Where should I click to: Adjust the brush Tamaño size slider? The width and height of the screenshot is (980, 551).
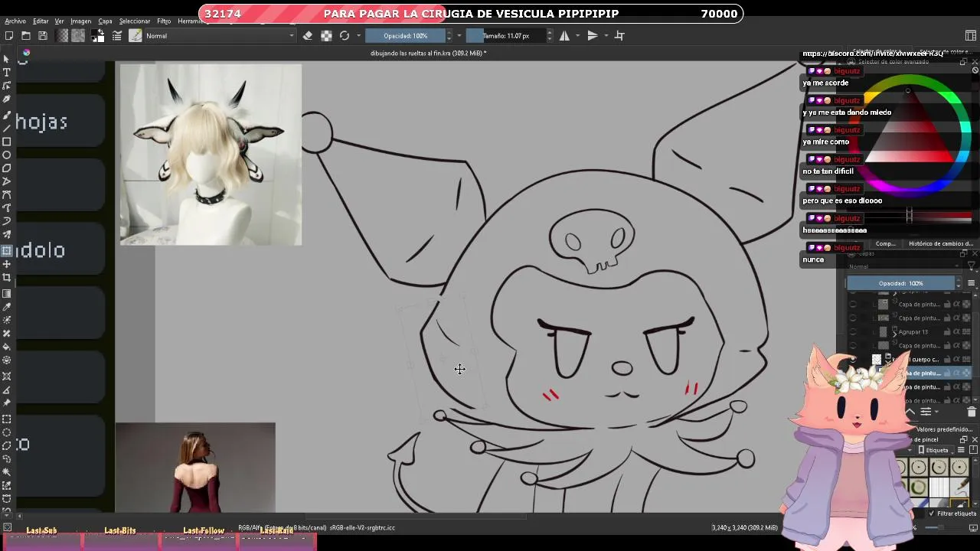[506, 35]
